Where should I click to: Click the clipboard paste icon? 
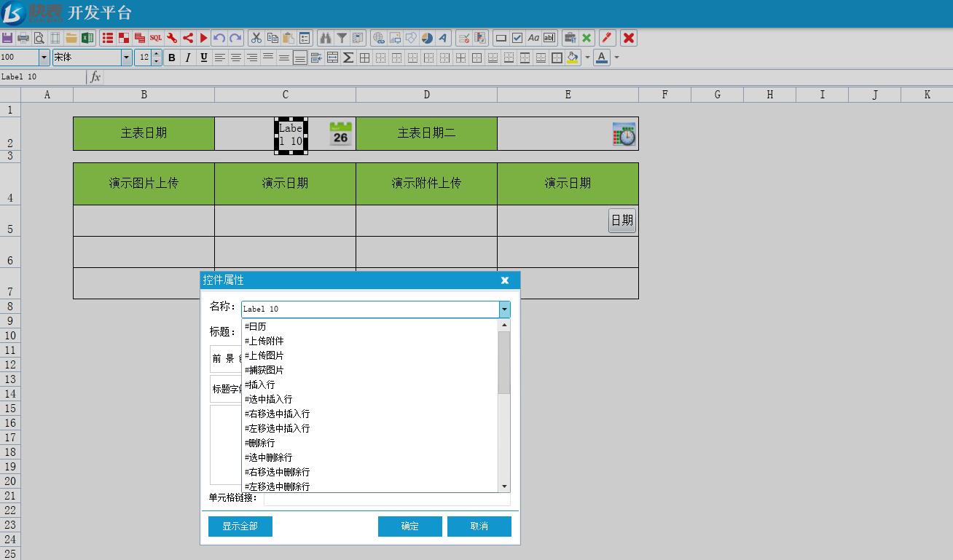point(289,38)
